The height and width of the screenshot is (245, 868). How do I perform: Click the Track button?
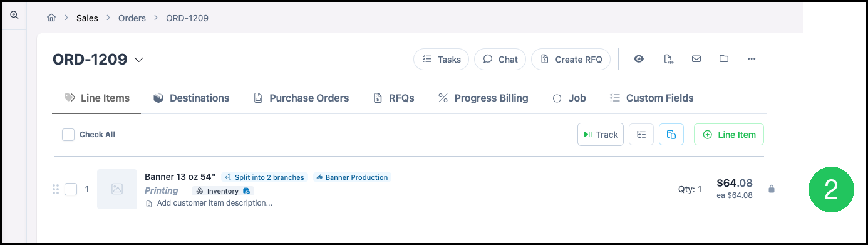pyautogui.click(x=601, y=135)
